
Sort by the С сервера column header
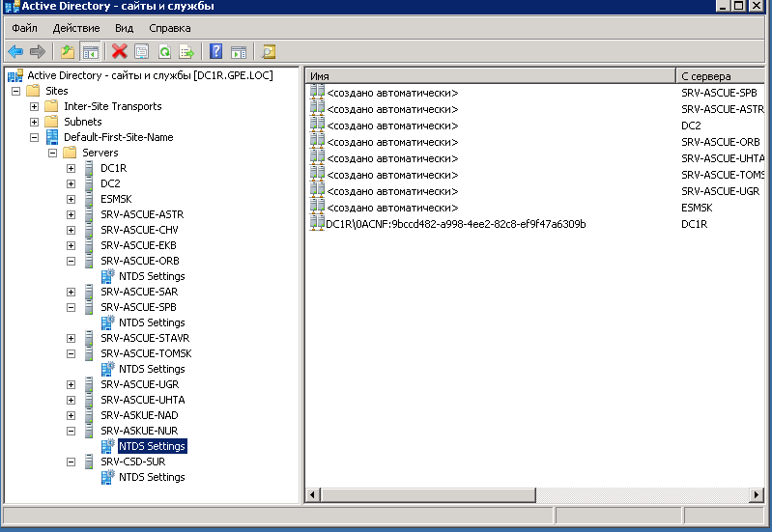click(x=720, y=75)
